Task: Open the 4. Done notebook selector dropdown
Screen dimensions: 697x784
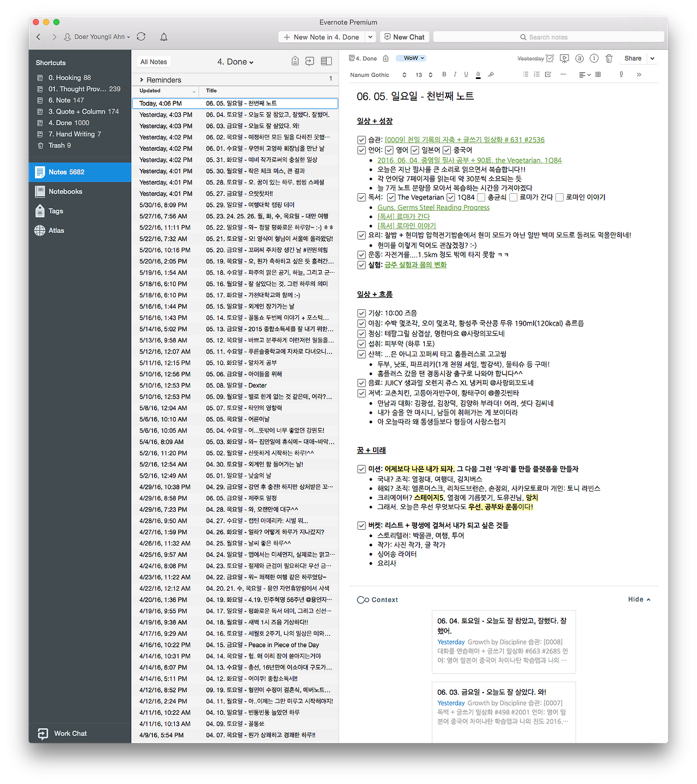Action: coord(235,62)
